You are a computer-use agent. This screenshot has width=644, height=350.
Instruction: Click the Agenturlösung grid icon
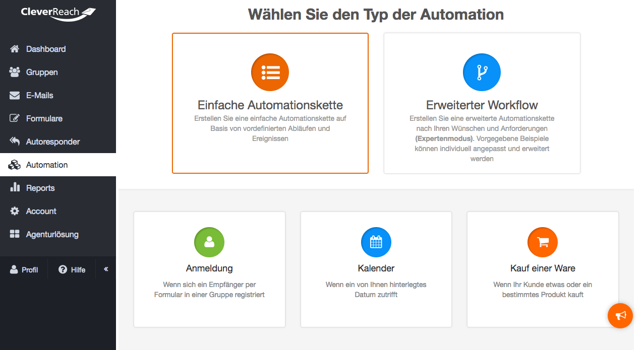(x=15, y=234)
